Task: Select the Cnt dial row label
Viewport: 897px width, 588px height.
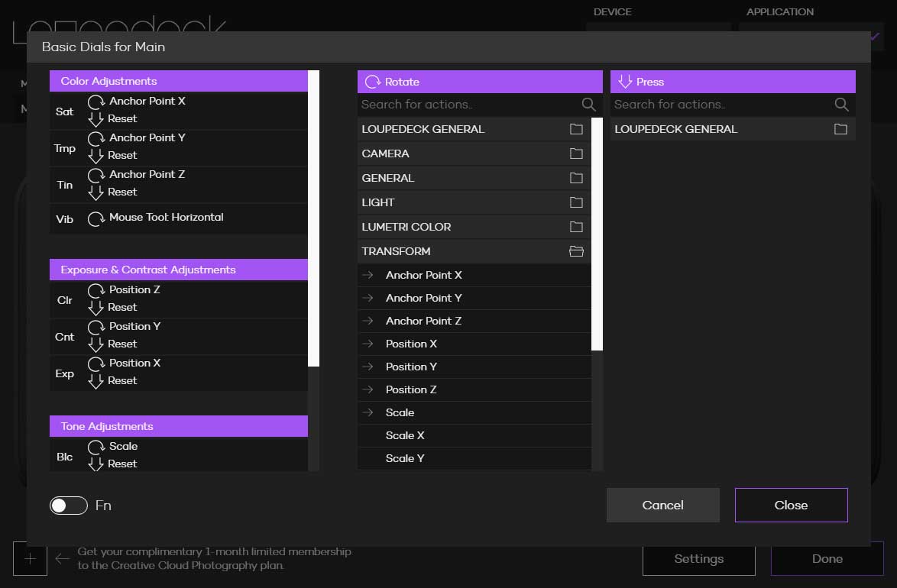Action: [x=65, y=337]
